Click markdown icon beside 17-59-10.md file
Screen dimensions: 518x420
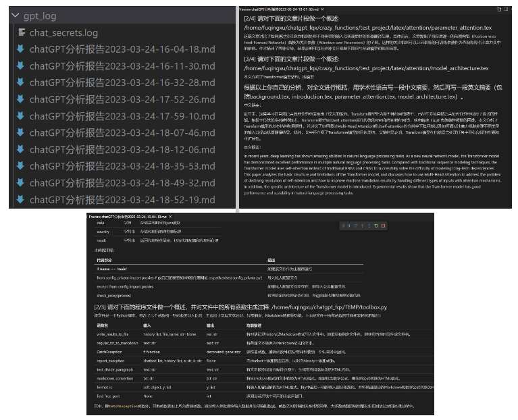pos(20,115)
